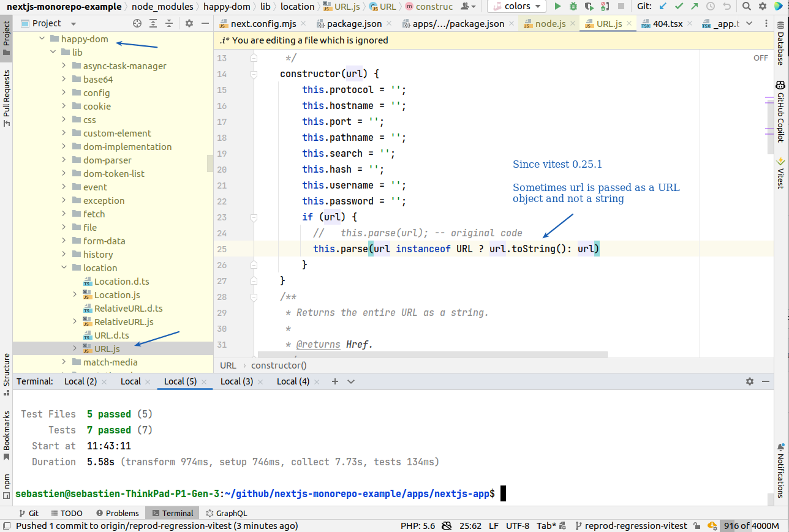Open Problems view from the bottom bar
Image resolution: width=789 pixels, height=532 pixels.
tap(118, 513)
